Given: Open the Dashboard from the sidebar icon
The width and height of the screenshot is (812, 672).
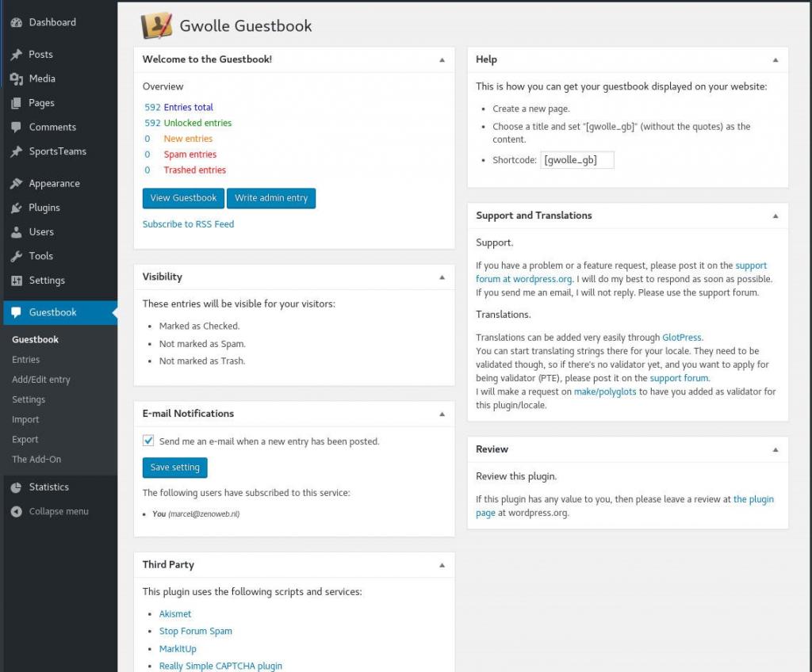Looking at the screenshot, I should (18, 22).
